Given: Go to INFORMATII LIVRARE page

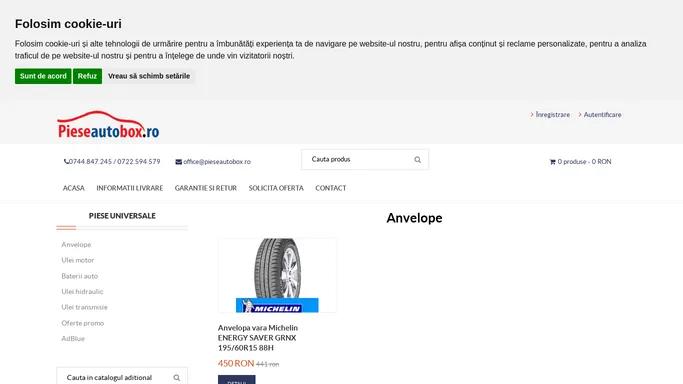Looking at the screenshot, I should (130, 188).
